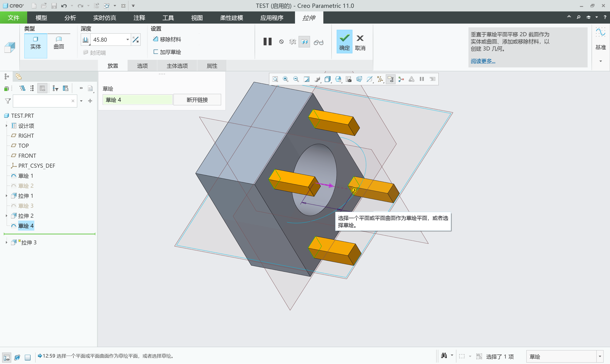Click the undo arrow in quick access toolbar
The width and height of the screenshot is (610, 364).
pyautogui.click(x=64, y=6)
